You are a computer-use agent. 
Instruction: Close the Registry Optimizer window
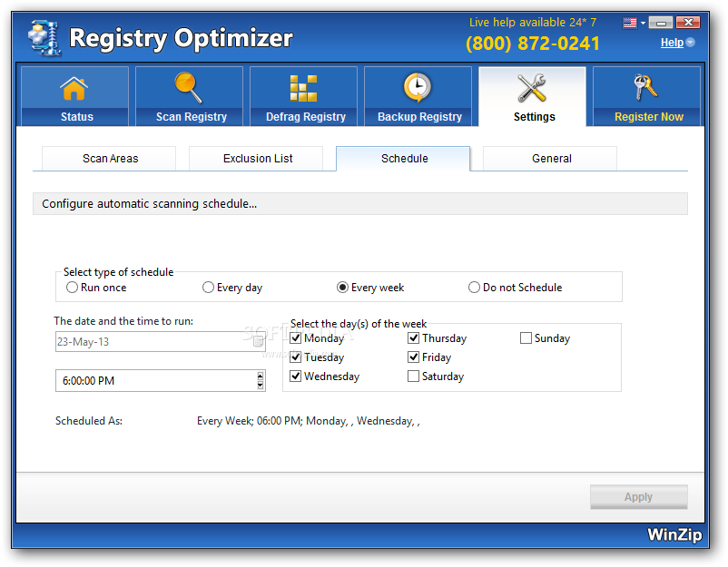tap(688, 23)
